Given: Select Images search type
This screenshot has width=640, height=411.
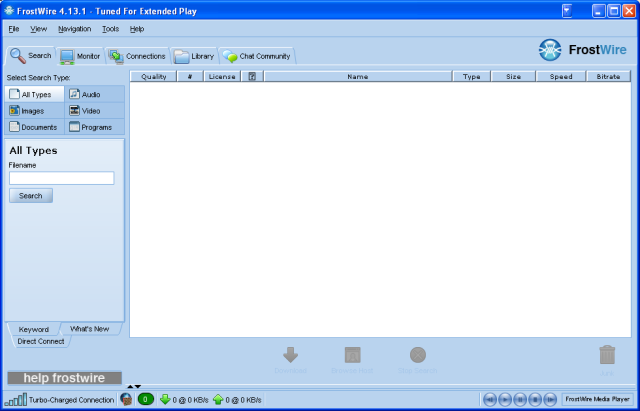Looking at the screenshot, I should (35, 111).
